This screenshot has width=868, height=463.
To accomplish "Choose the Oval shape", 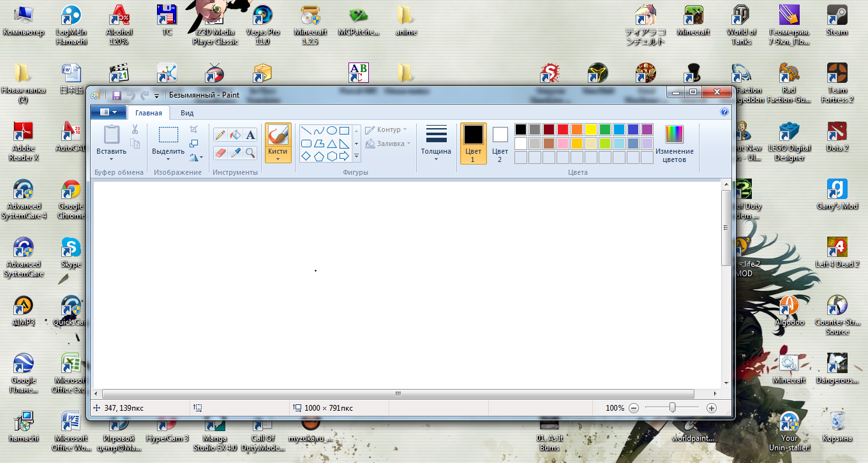I will pos(332,131).
